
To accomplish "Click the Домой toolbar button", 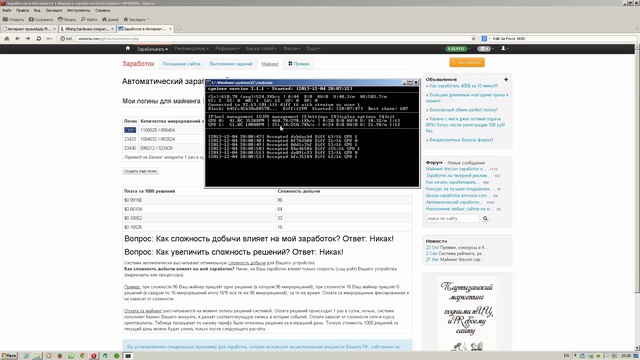I will click(110, 19).
